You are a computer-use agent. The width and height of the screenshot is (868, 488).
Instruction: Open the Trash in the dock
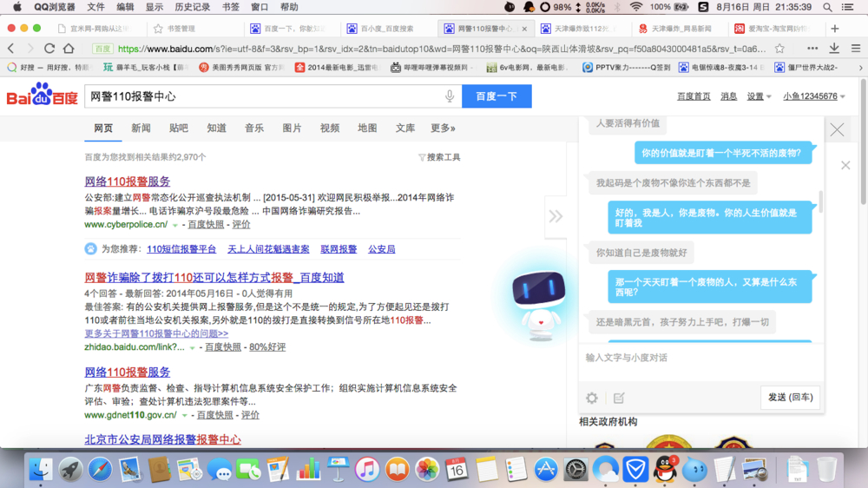pyautogui.click(x=826, y=470)
